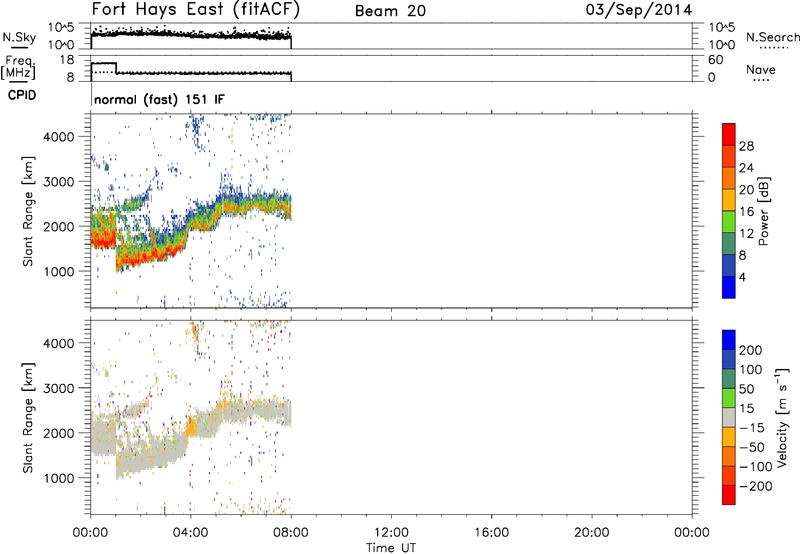This screenshot has height=554, width=800.
Task: Click the red bottom segment of Velocity colorbar
Action: 729,495
